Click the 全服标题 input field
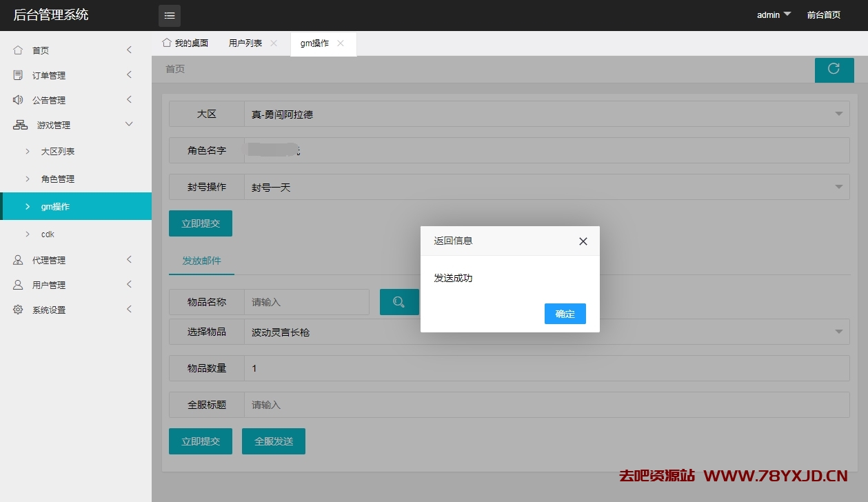The width and height of the screenshot is (868, 502). (x=547, y=405)
